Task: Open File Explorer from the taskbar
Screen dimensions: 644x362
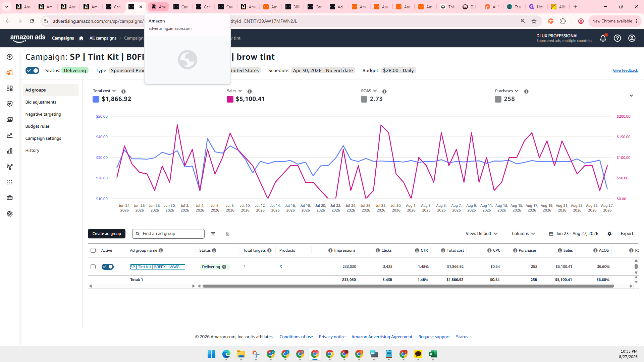Action: [x=241, y=354]
